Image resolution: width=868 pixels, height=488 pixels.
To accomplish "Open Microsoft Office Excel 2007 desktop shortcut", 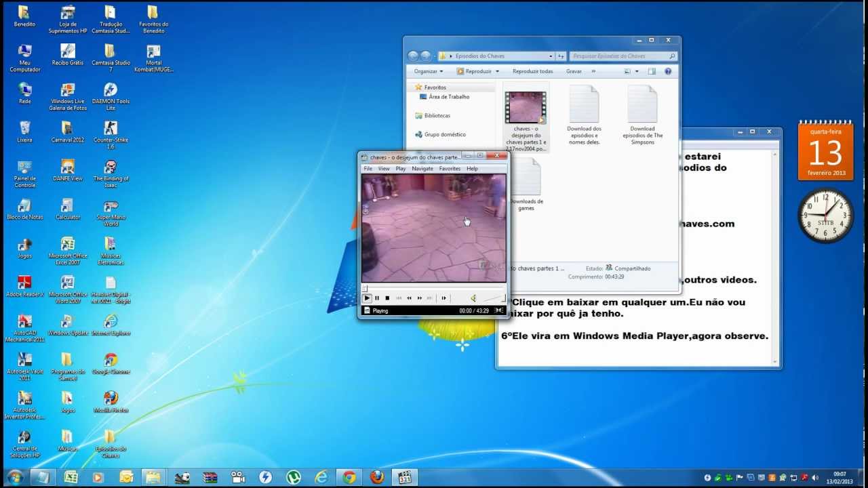I will coord(67,251).
